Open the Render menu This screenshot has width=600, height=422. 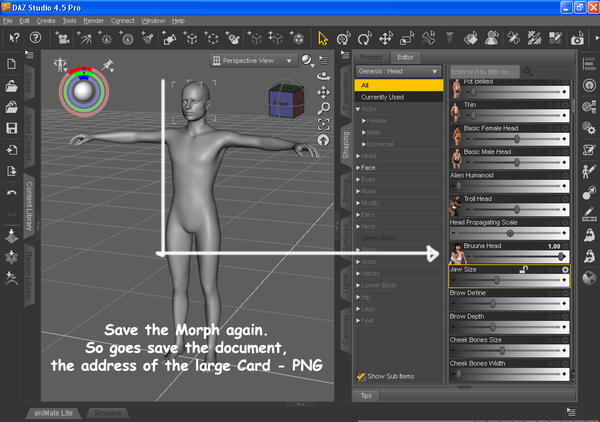[93, 21]
